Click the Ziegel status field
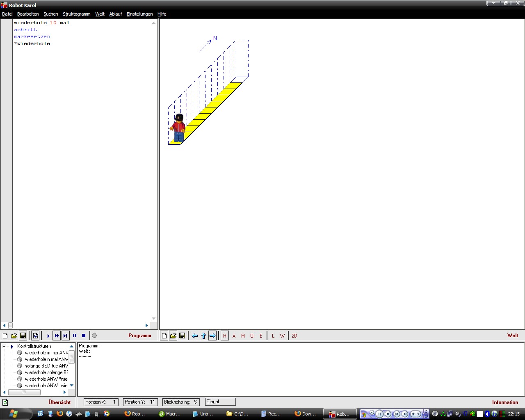Screen dimensions: 525x420 (221, 402)
